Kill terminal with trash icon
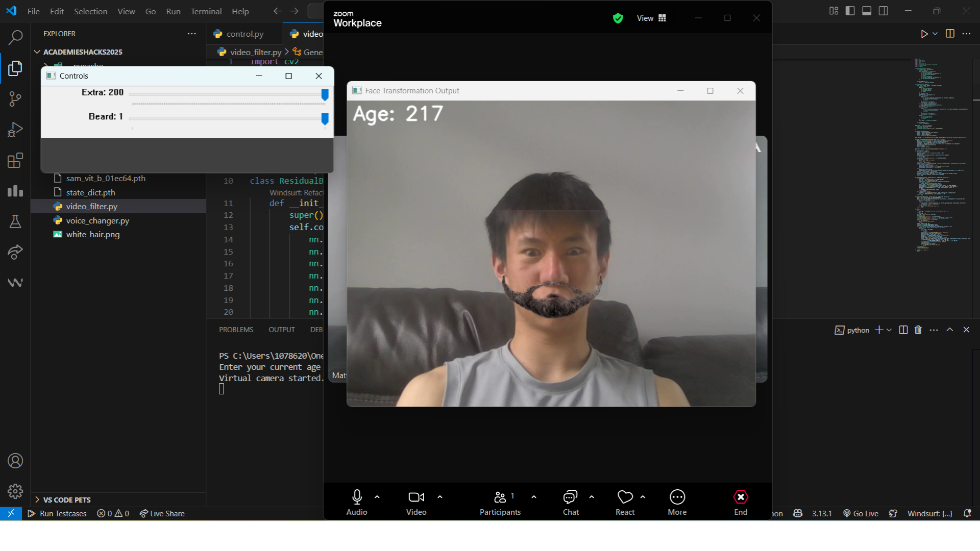The width and height of the screenshot is (980, 551). tap(918, 330)
